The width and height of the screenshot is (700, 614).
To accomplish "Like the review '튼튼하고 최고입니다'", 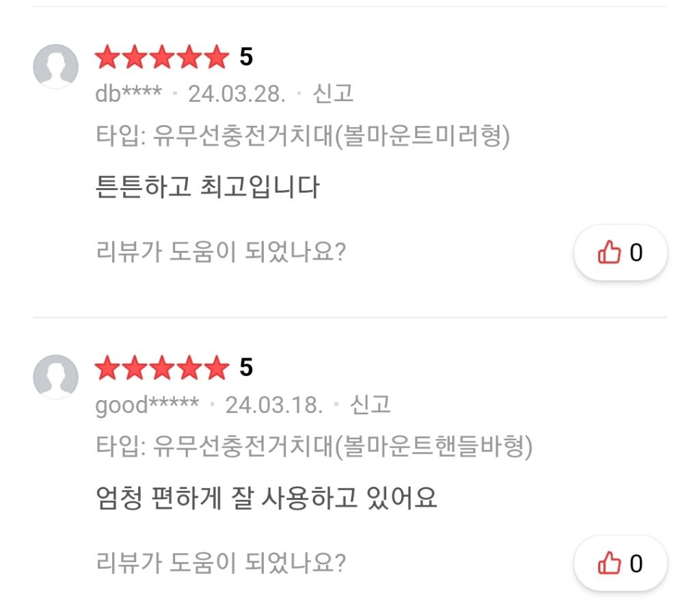I will [620, 253].
